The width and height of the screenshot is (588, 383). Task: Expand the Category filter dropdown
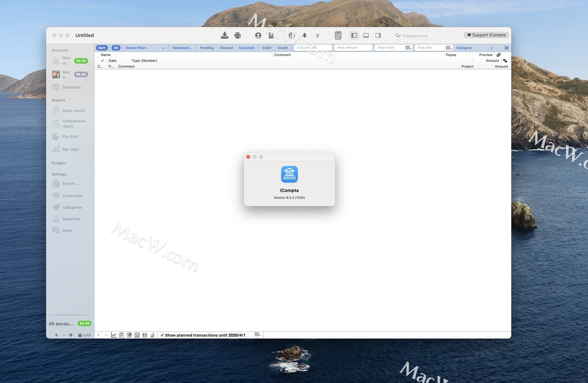point(474,48)
